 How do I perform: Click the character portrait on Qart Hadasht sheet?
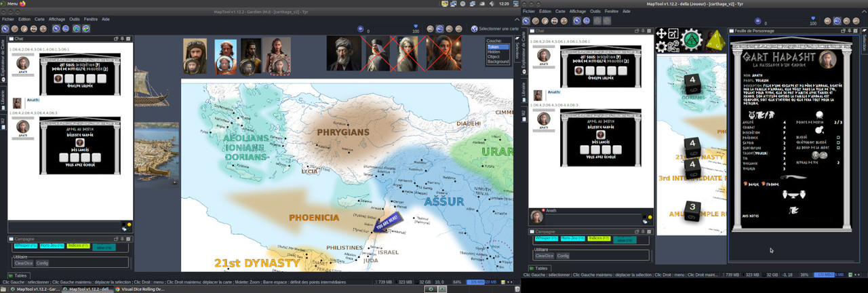coord(827,60)
